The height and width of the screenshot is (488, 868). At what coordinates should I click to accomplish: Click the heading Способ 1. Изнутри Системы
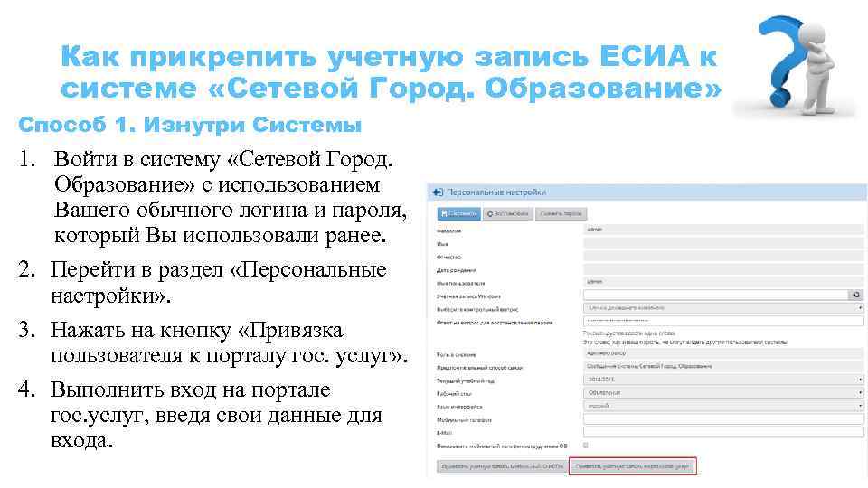(190, 125)
